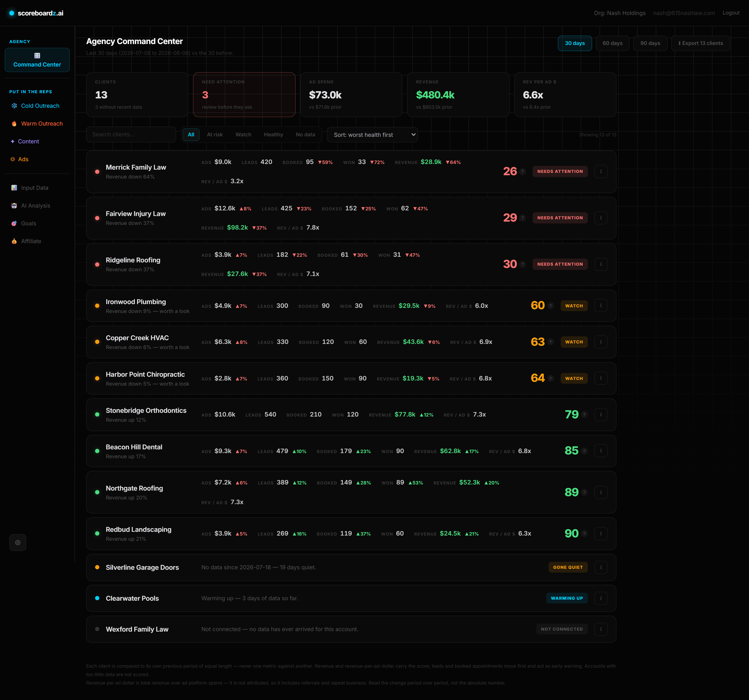Click the Affiliate money bag icon
This screenshot has width=749, height=700.
(x=14, y=241)
